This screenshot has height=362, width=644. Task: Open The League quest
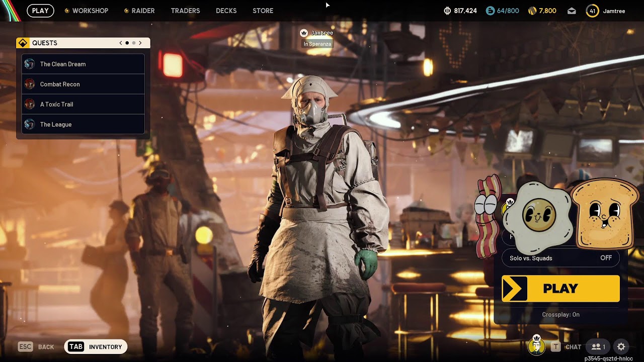83,124
